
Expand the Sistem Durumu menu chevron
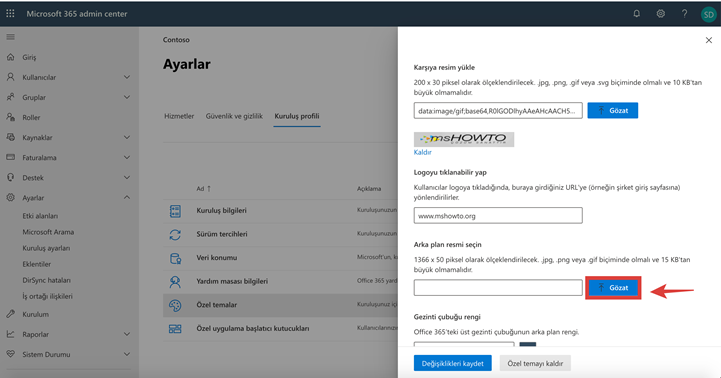(127, 354)
